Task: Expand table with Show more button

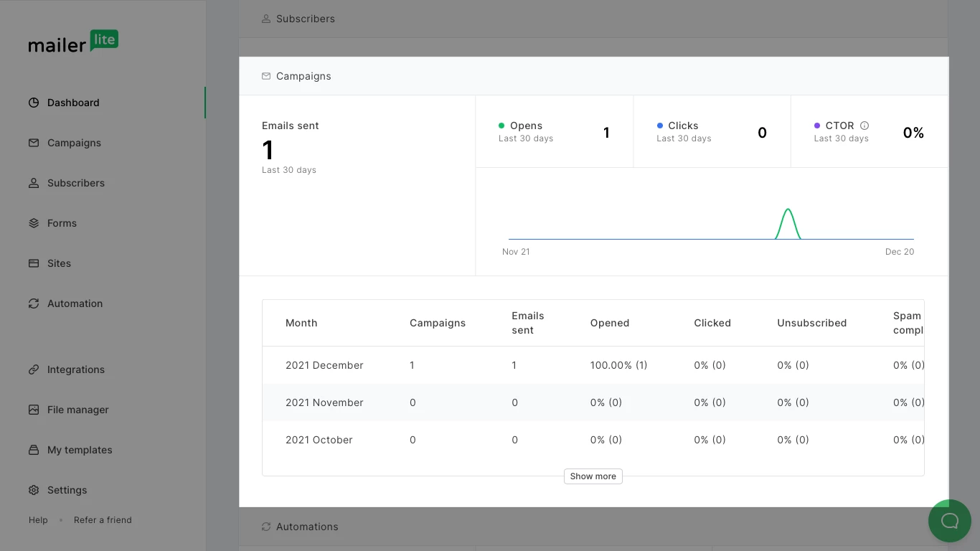Action: tap(593, 476)
